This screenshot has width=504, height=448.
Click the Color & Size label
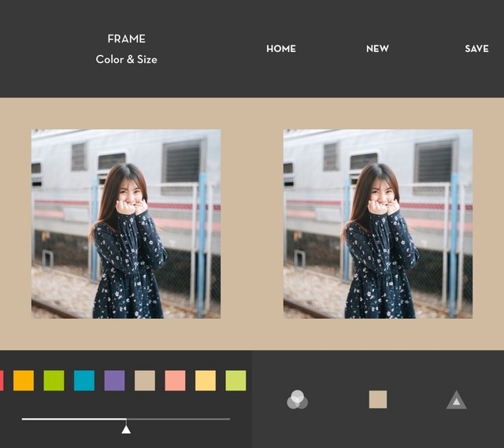(x=126, y=60)
